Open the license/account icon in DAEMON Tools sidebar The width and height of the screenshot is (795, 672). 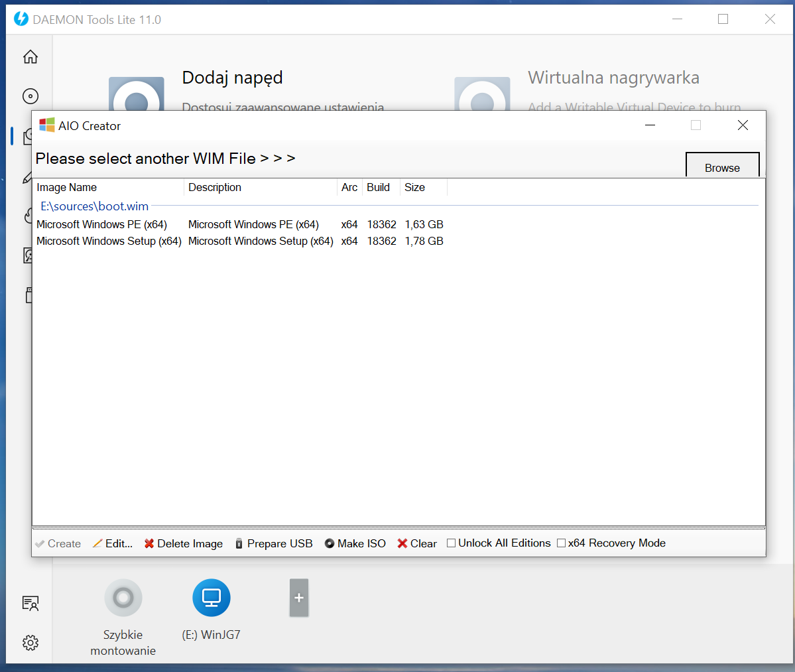coord(31,603)
